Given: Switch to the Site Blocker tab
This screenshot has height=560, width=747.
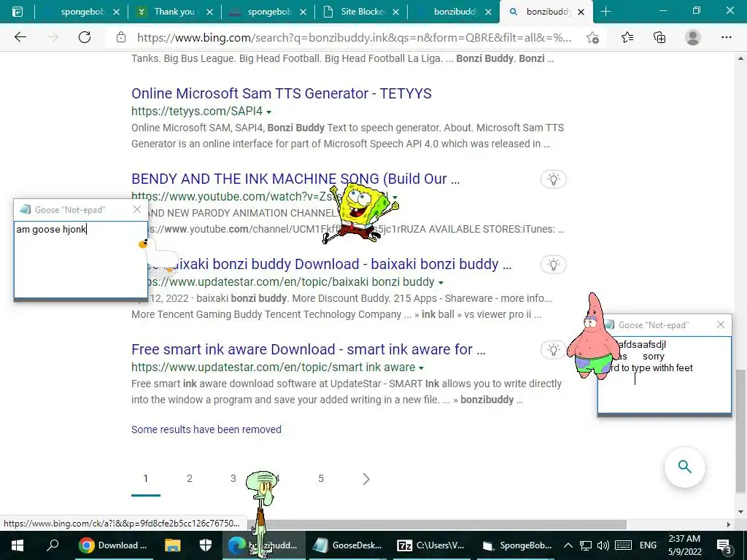Looking at the screenshot, I should [x=361, y=12].
